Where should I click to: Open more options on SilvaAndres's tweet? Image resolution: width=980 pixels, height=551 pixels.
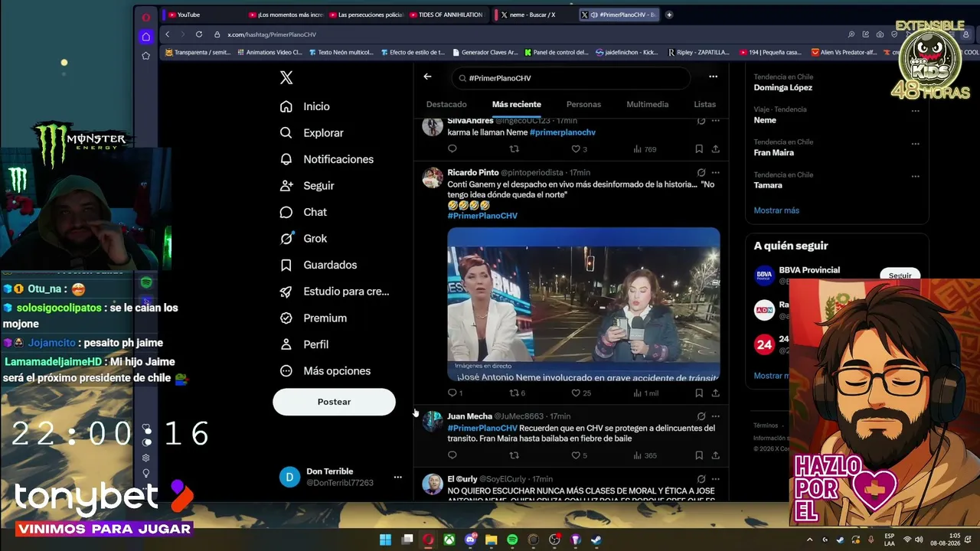point(716,121)
